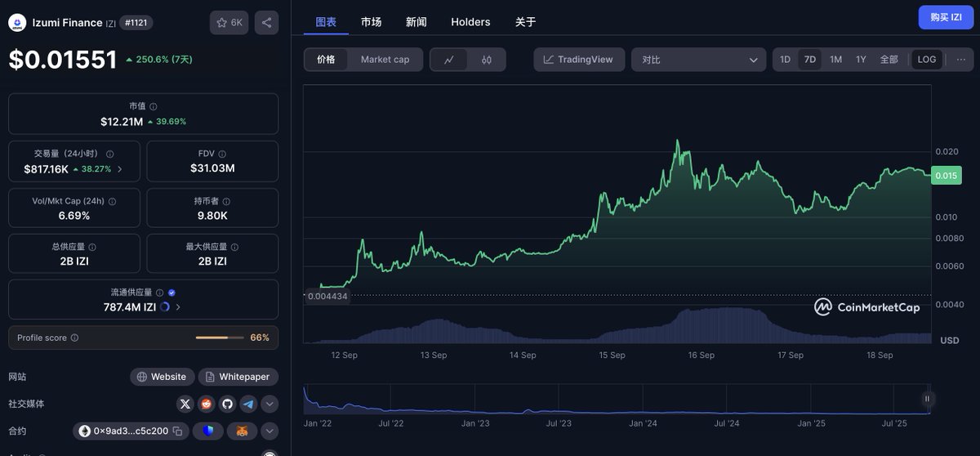This screenshot has height=456, width=980.
Task: Share the Izumi Finance page
Action: (267, 23)
